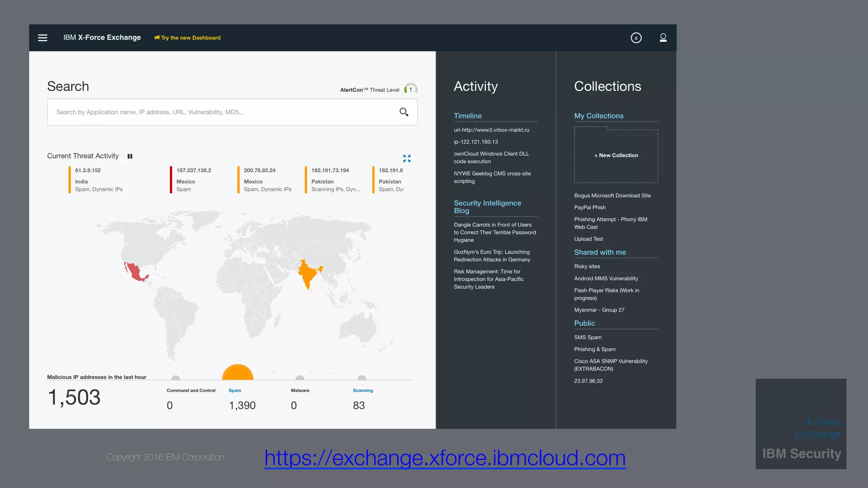Pause the Current Threat Activity feed
The image size is (868, 488).
[130, 156]
